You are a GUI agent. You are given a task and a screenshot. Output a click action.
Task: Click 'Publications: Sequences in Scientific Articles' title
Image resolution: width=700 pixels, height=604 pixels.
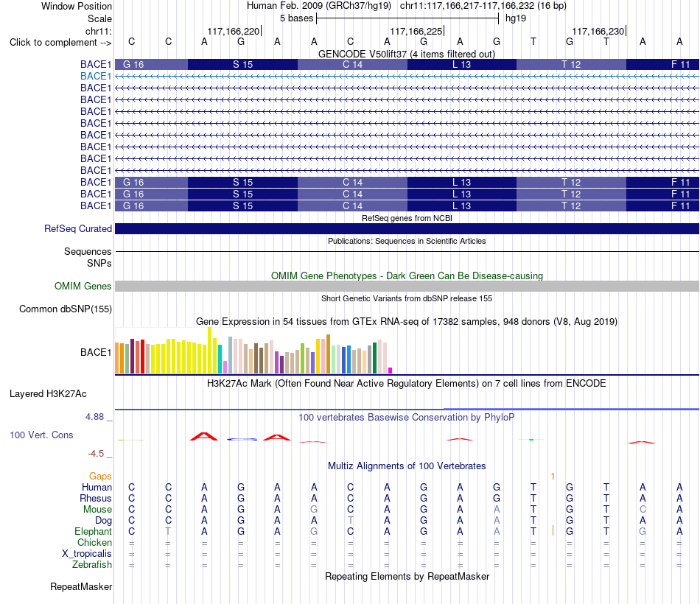(407, 241)
